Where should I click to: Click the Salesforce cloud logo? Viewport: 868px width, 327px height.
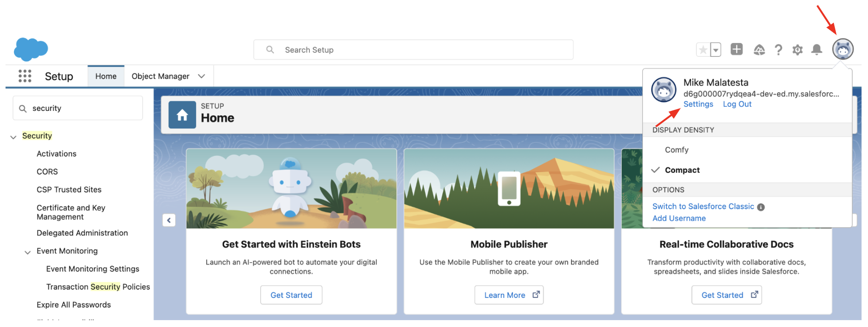coord(31,49)
